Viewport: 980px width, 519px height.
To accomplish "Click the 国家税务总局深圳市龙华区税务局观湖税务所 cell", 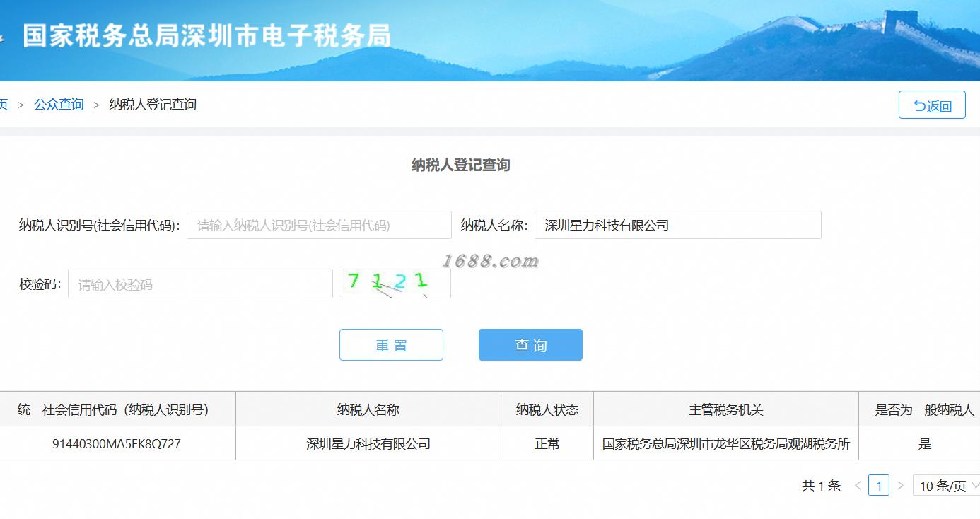I will click(726, 444).
